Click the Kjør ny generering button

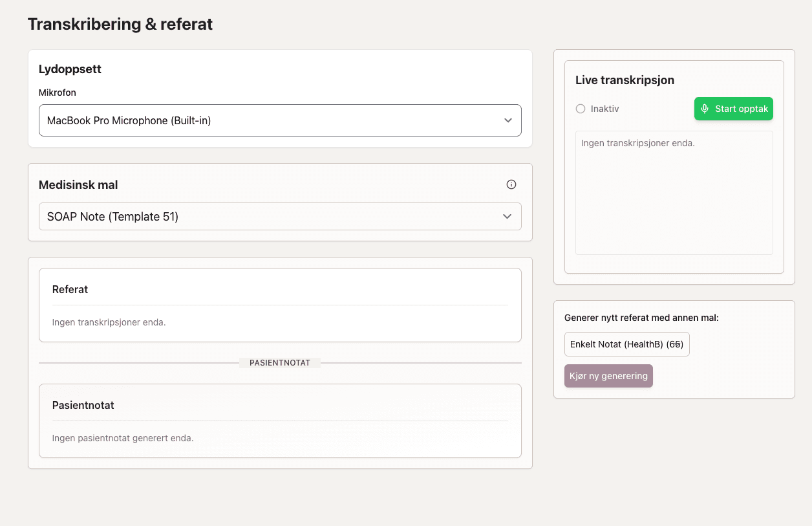pyautogui.click(x=608, y=376)
